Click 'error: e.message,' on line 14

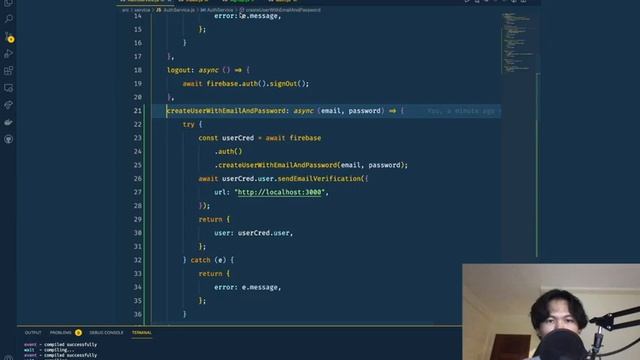click(247, 16)
